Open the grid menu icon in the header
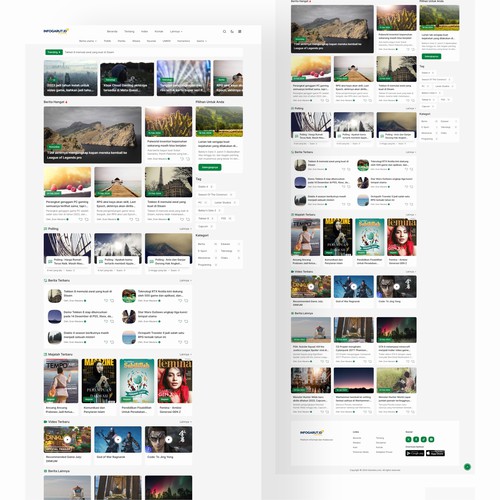 (240, 32)
